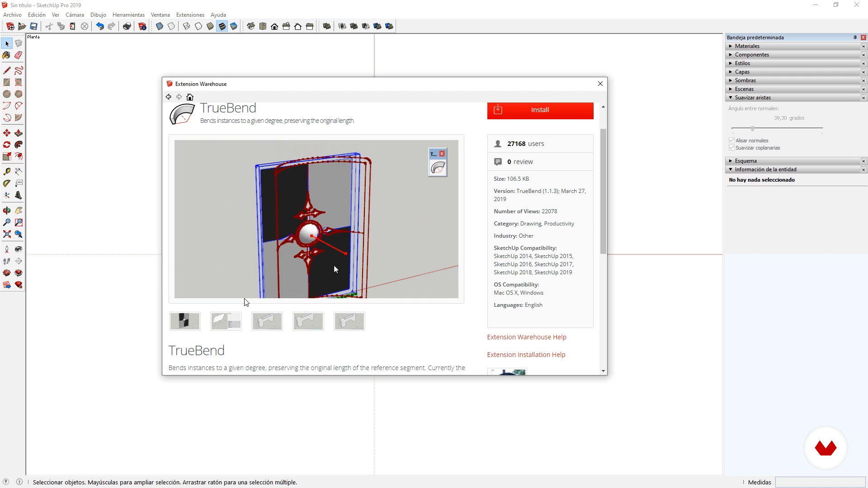Toggle Suavizar coplanarias checkbox
This screenshot has height=488, width=868.
click(731, 148)
